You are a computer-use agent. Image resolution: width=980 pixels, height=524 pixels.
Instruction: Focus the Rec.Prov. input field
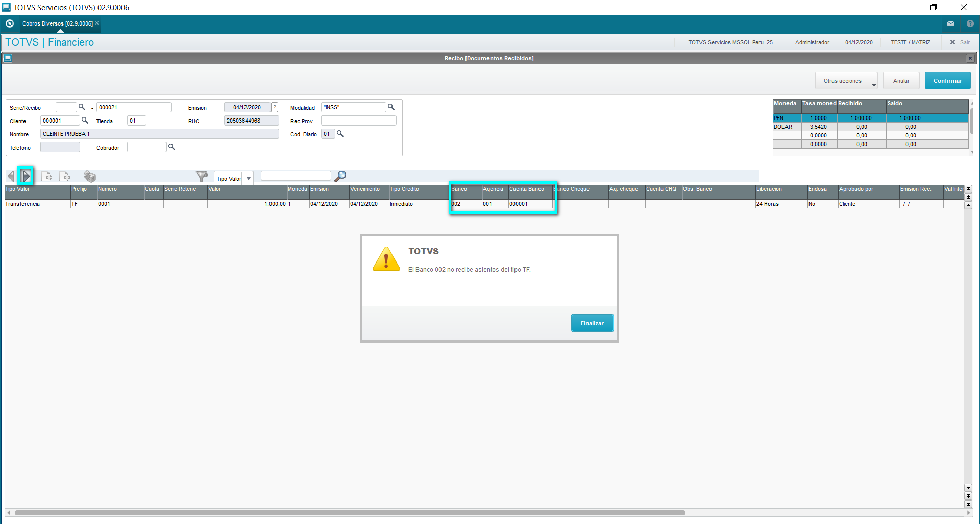coord(359,121)
